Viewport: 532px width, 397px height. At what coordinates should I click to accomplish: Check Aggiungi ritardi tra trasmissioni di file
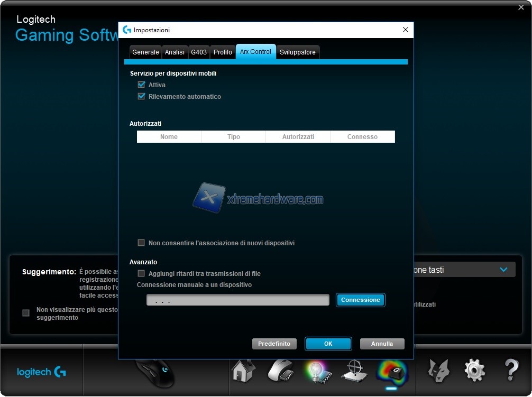pos(141,274)
